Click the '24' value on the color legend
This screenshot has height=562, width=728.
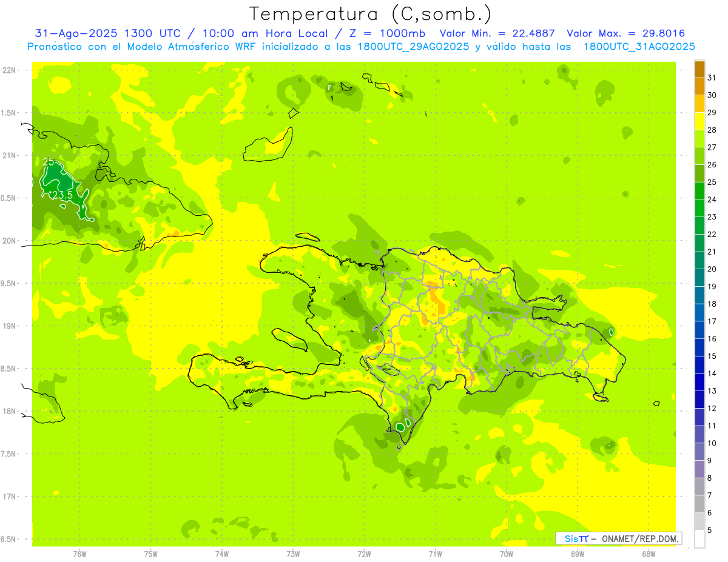(x=712, y=199)
